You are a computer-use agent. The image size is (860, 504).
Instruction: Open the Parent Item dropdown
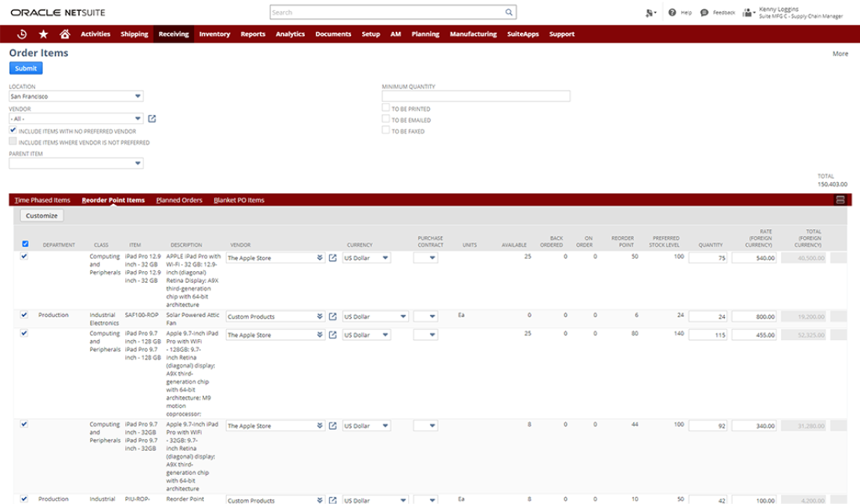pyautogui.click(x=138, y=163)
